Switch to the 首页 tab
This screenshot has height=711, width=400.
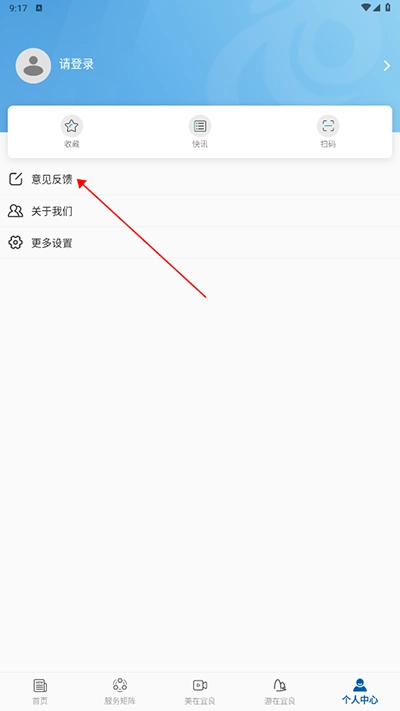(x=40, y=691)
